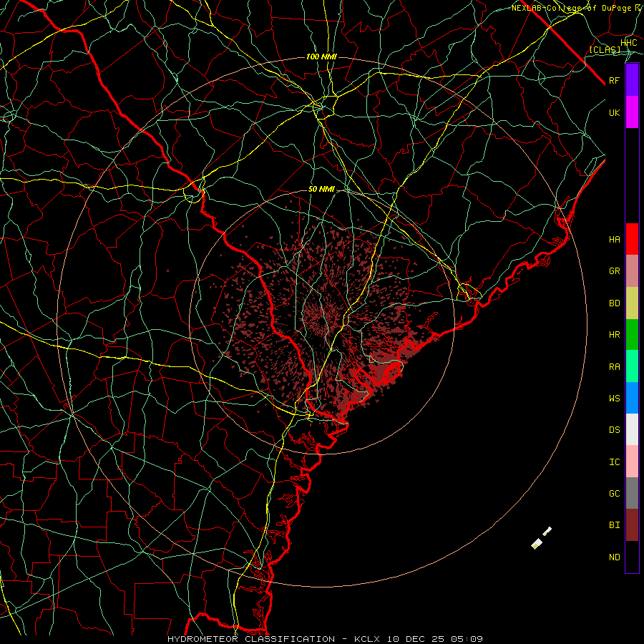Click the WS blue legend swatch
This screenshot has height=644, width=644.
pyautogui.click(x=632, y=398)
